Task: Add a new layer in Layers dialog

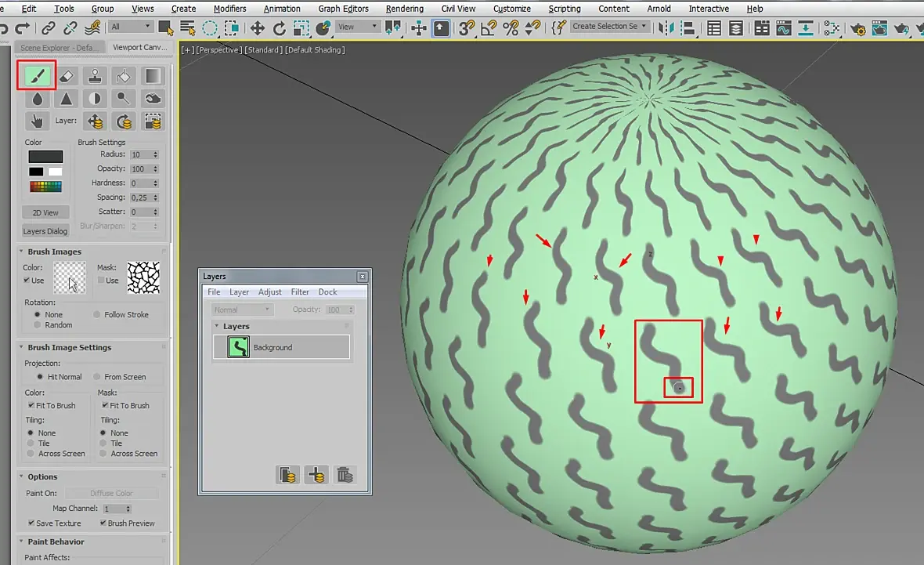Action: 316,474
